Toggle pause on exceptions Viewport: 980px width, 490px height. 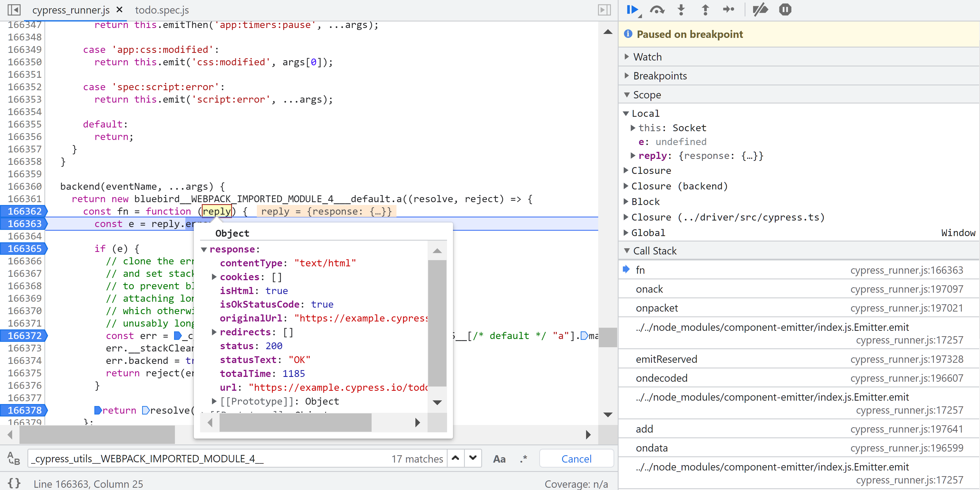pyautogui.click(x=785, y=10)
